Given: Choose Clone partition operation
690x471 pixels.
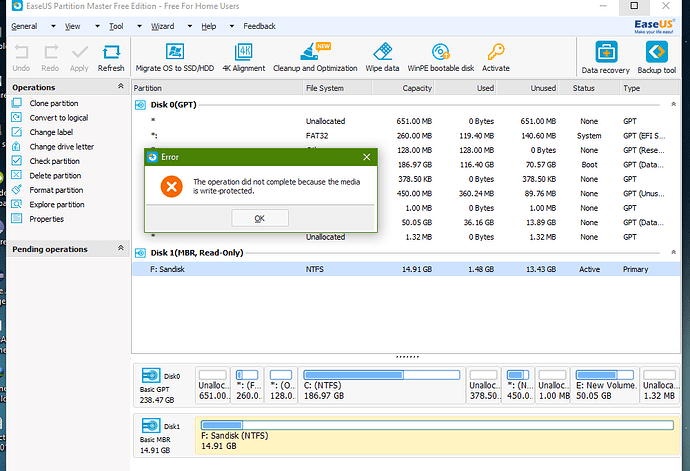Looking at the screenshot, I should point(54,103).
